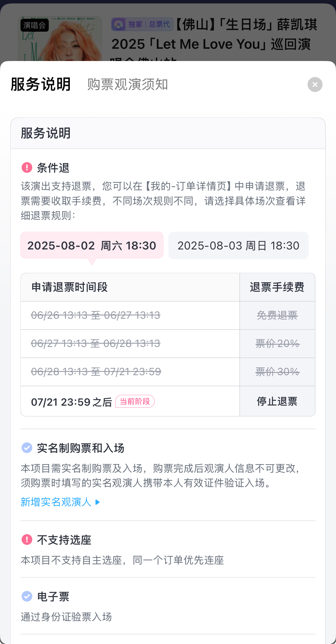This screenshot has width=336, height=644.
Task: Click the checkmark icon beside 实名制购票和入场
Action: [27, 448]
